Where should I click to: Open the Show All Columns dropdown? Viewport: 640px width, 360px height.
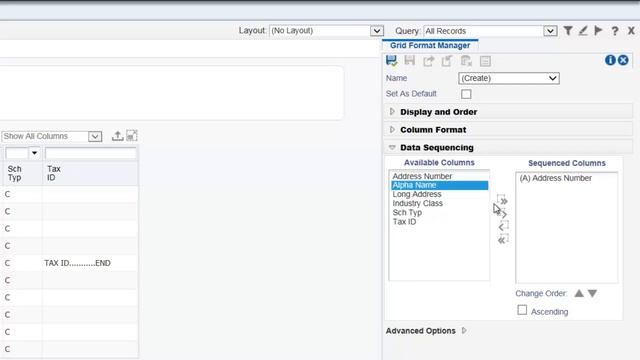point(95,136)
